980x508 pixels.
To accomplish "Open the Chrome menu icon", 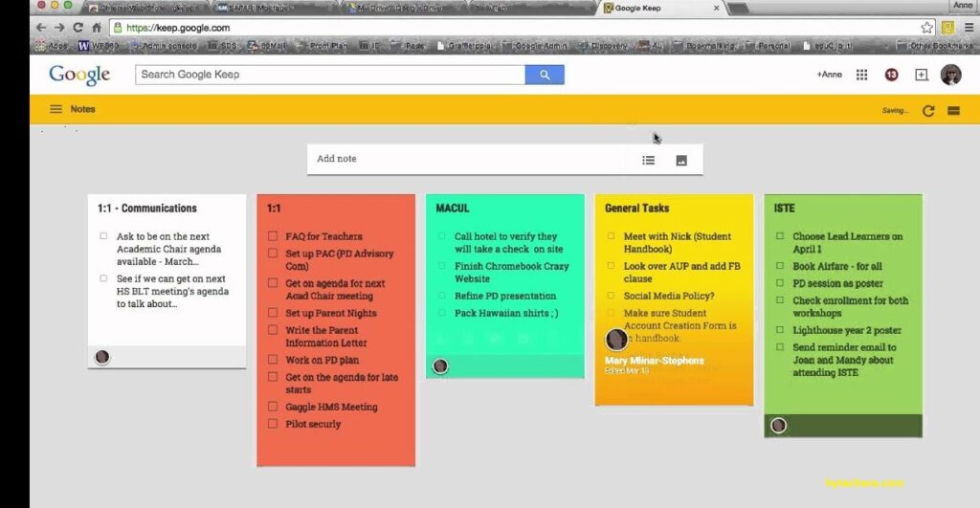I will 969,28.
